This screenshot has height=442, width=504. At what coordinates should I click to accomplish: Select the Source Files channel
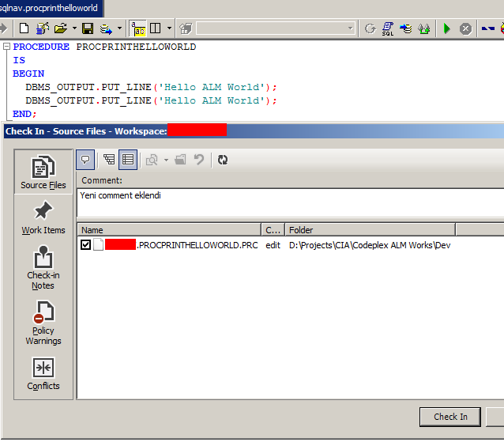[43, 172]
